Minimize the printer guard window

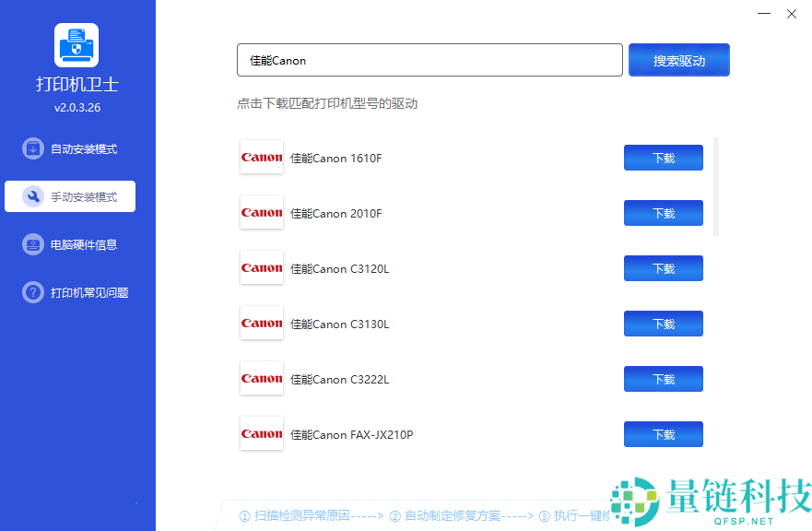coord(764,14)
